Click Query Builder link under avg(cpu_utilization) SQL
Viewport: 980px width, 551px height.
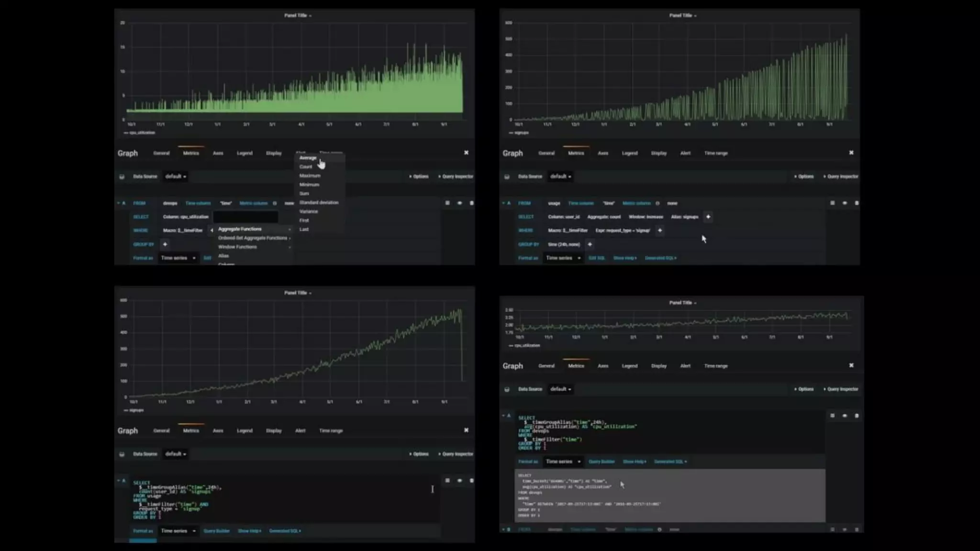coord(601,462)
